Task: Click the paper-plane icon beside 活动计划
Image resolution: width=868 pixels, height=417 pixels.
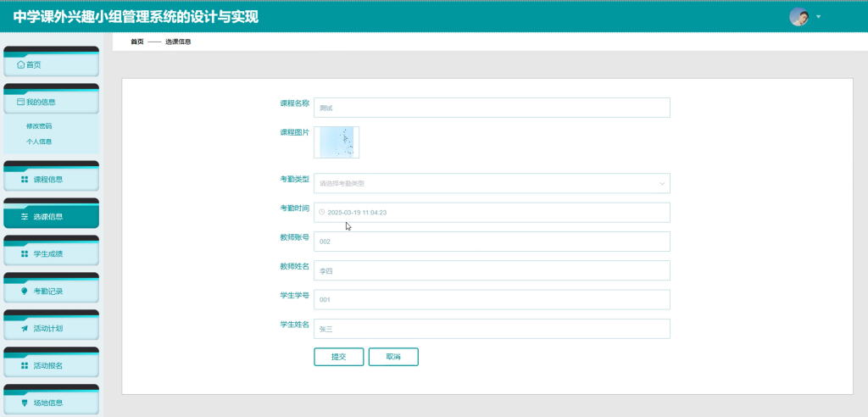Action: pos(25,328)
